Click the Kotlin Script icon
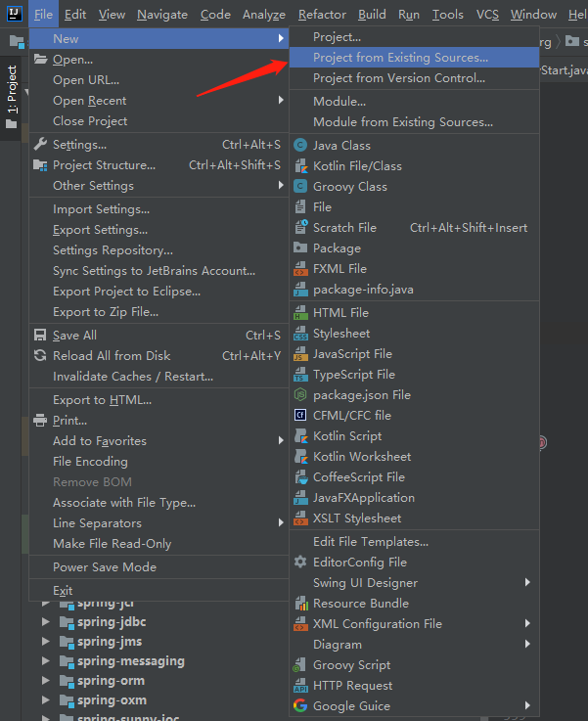 point(300,436)
